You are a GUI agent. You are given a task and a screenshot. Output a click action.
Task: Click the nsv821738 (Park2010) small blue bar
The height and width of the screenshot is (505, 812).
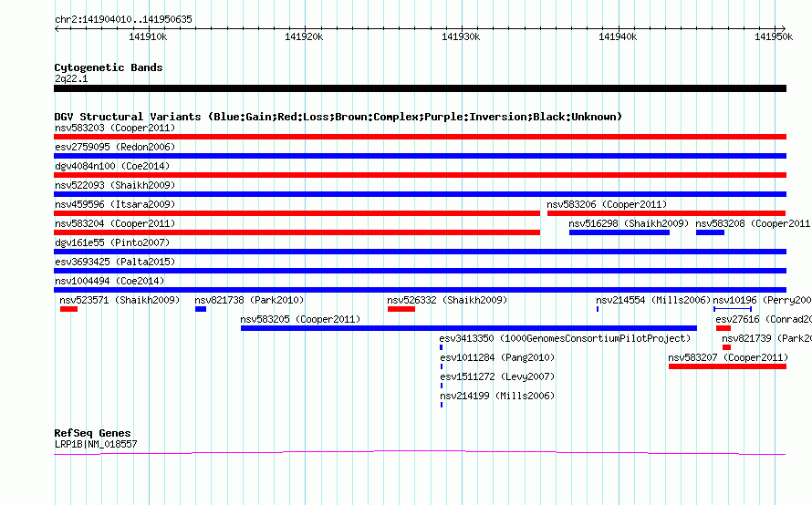pos(201,309)
